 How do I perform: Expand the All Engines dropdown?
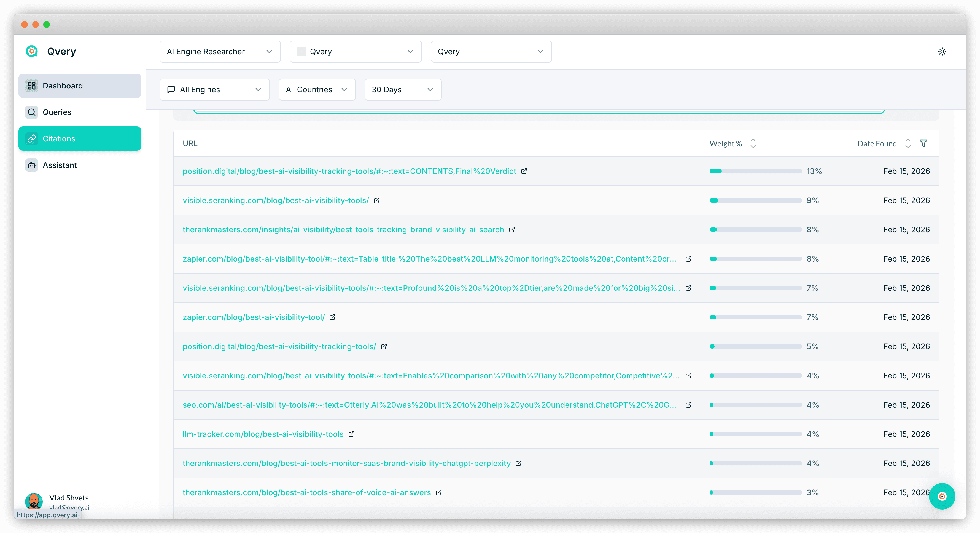215,90
